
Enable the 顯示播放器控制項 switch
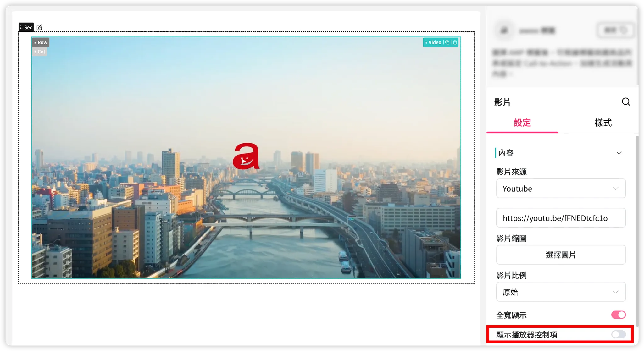click(x=618, y=334)
